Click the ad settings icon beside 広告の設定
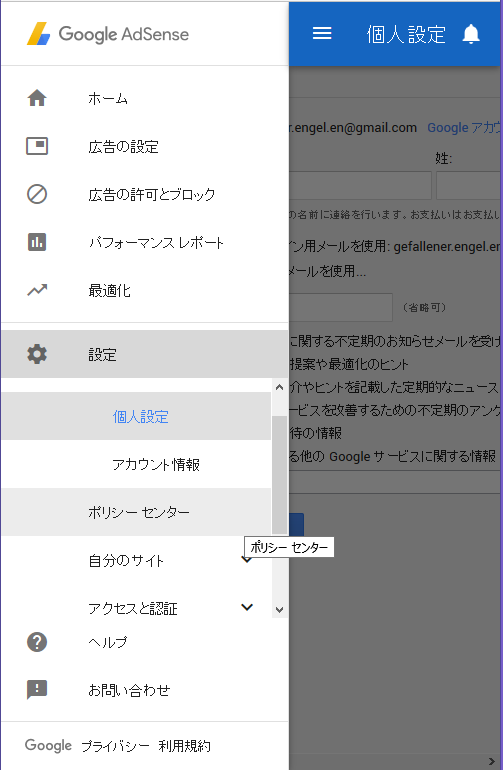The height and width of the screenshot is (770, 503). [x=37, y=146]
